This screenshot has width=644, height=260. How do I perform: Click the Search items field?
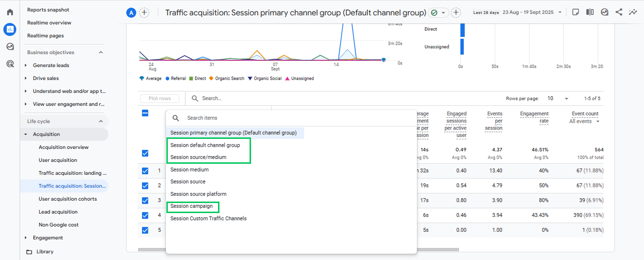[292, 118]
